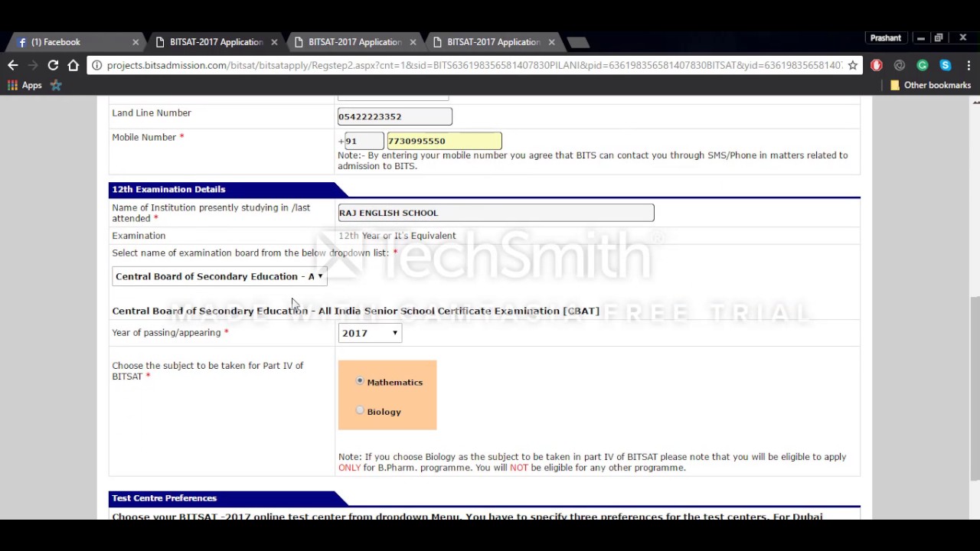980x551 pixels.
Task: Open the examination board dropdown
Action: tap(220, 276)
